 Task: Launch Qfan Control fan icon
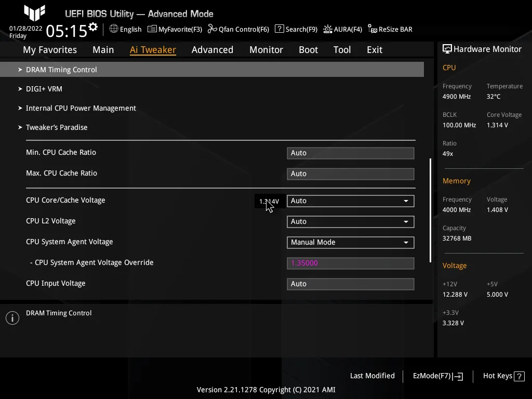[x=212, y=29]
